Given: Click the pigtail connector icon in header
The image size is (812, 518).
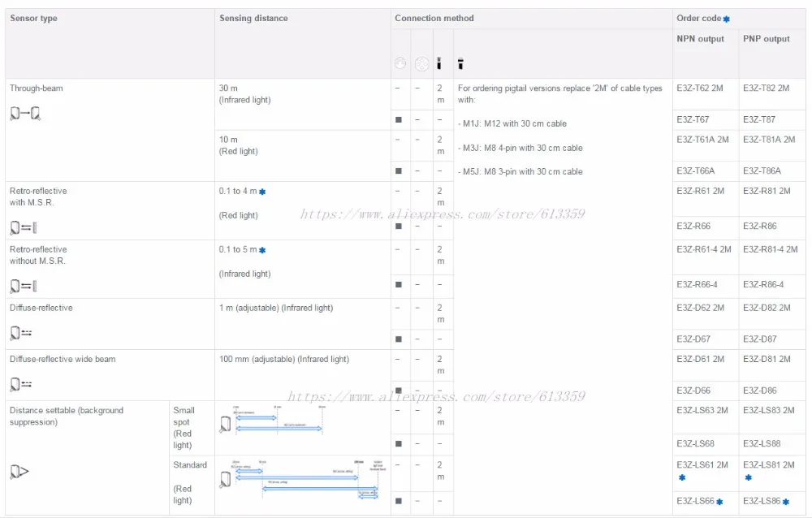Looking at the screenshot, I should click(460, 63).
